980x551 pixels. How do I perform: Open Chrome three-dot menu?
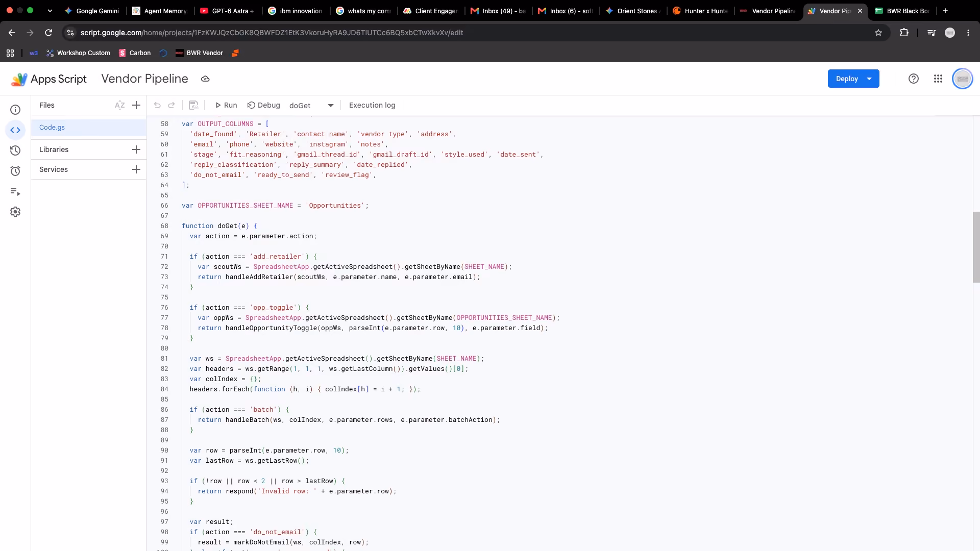coord(968,33)
